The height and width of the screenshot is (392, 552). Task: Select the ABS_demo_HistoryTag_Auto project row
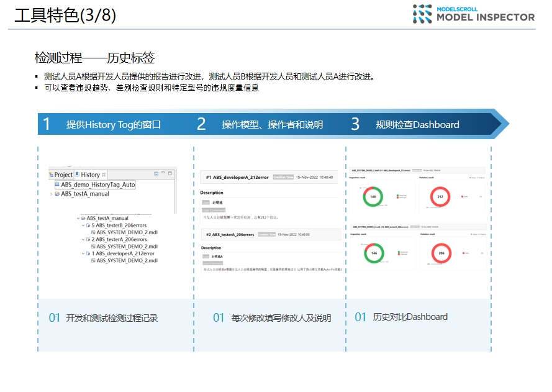(95, 185)
